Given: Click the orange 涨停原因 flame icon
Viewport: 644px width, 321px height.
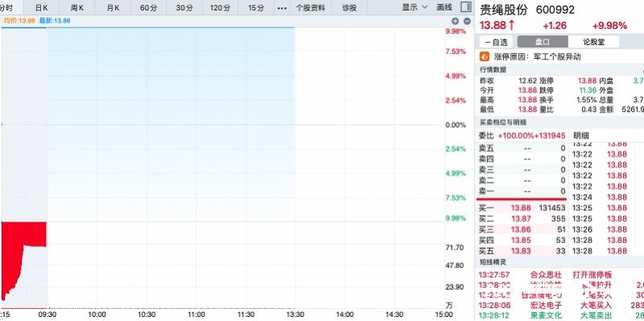Looking at the screenshot, I should (x=485, y=56).
